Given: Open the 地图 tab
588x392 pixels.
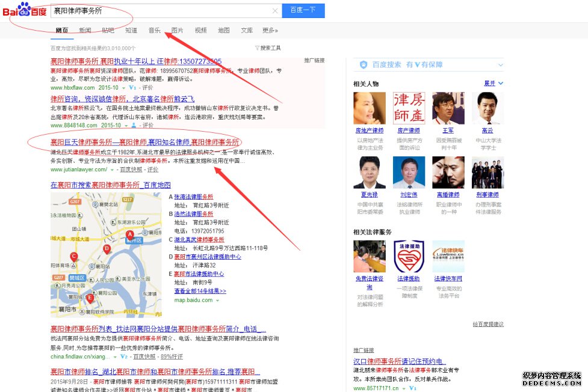Looking at the screenshot, I should point(224,30).
